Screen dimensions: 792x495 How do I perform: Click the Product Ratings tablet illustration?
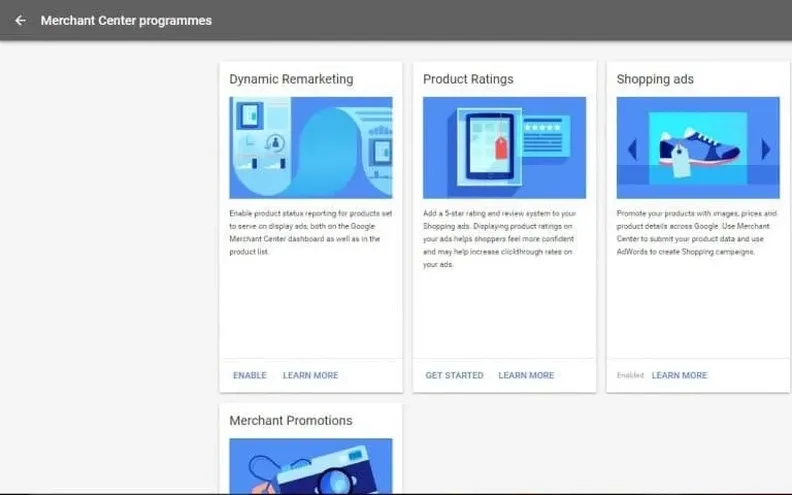[505, 147]
